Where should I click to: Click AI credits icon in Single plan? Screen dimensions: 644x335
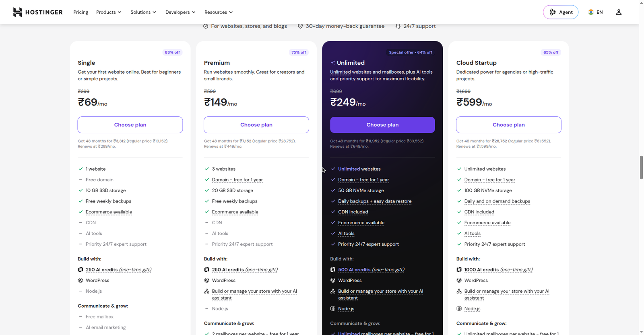click(80, 270)
